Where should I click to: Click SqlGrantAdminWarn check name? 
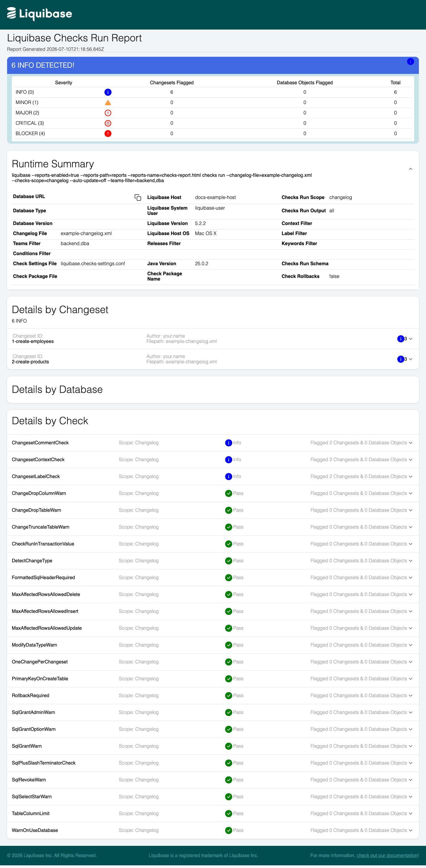(33, 712)
